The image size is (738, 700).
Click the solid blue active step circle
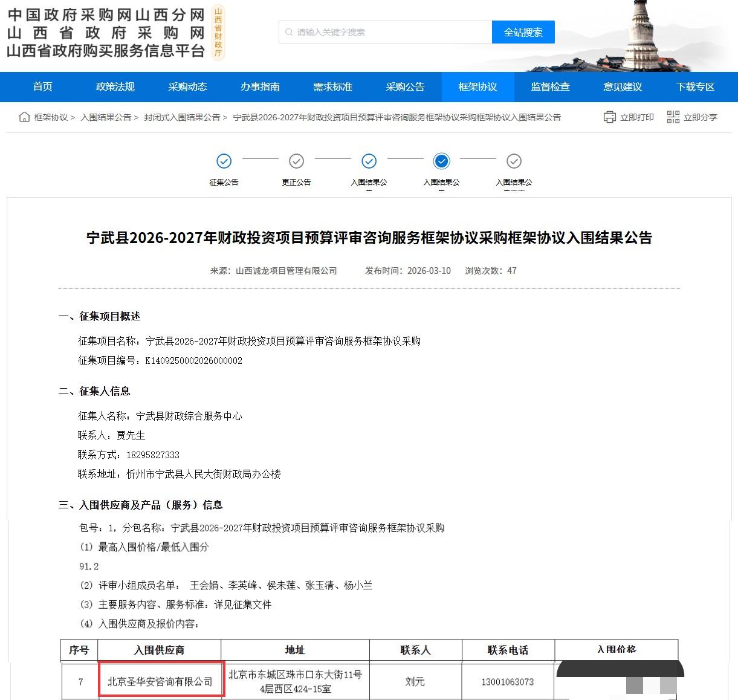pos(441,161)
